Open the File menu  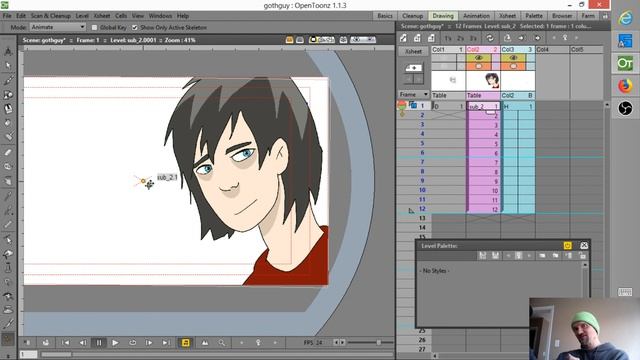click(x=7, y=16)
